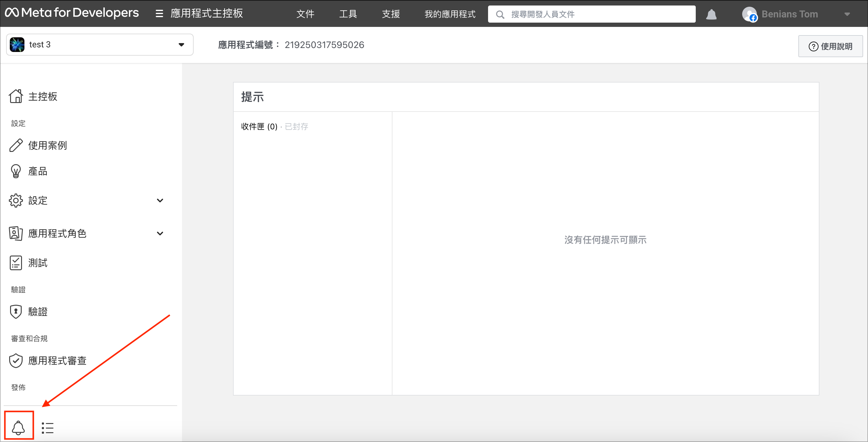Open 應用程式審查 shield check icon

coord(16,361)
